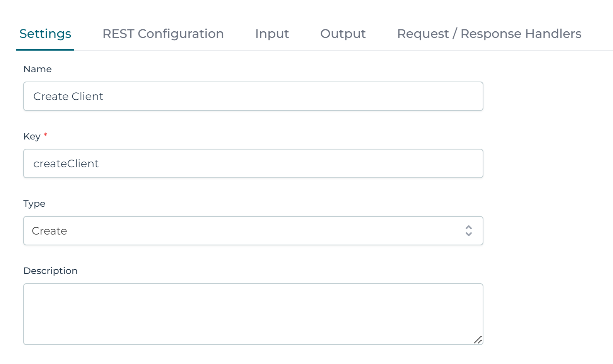
Task: Click the blank area right of the Name field
Action: pyautogui.click(x=545, y=96)
